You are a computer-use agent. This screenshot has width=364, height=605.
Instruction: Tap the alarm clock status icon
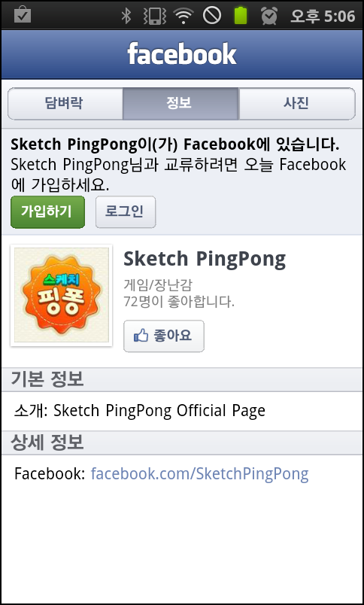[269, 16]
